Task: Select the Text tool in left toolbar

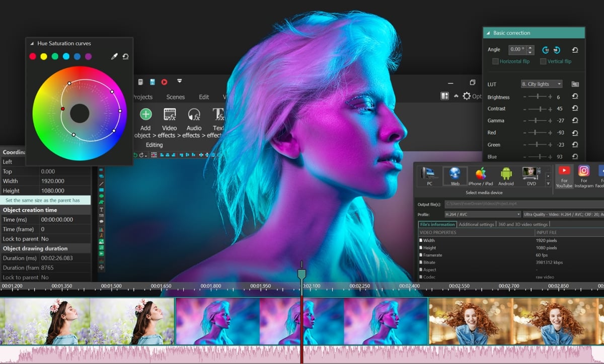Action: tap(101, 209)
